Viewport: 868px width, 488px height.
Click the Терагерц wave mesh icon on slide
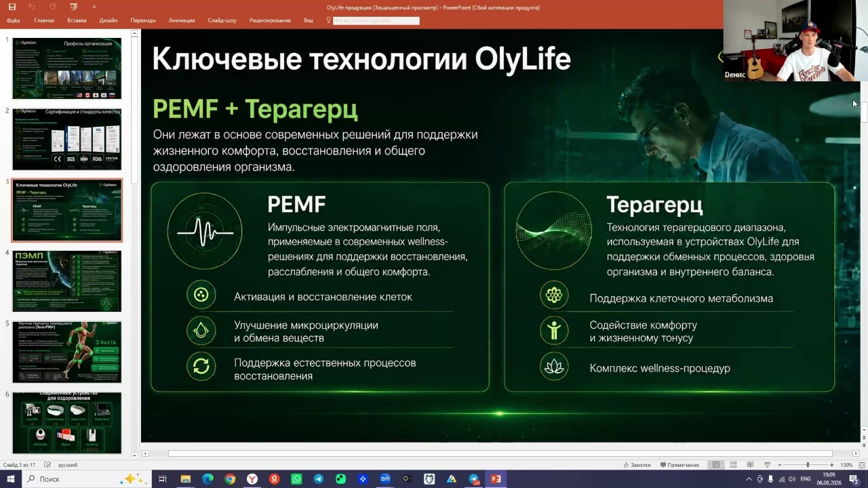pos(554,230)
